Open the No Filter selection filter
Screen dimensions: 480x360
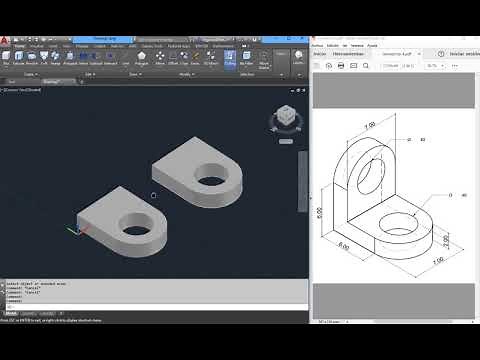click(x=246, y=57)
